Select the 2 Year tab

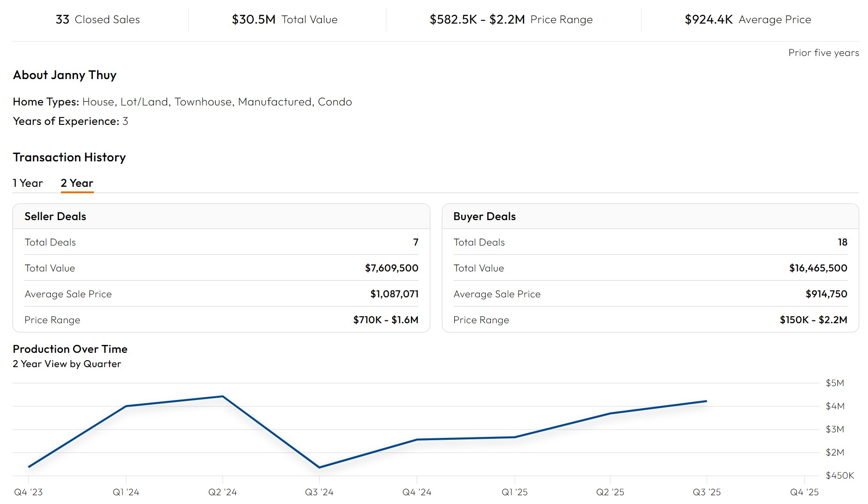click(x=77, y=183)
